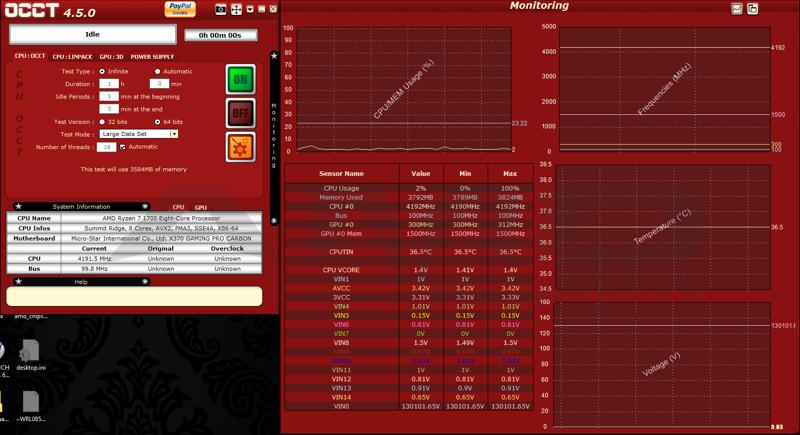Click the Voltage (V) graph
The width and height of the screenshot is (800, 435).
coord(662,364)
